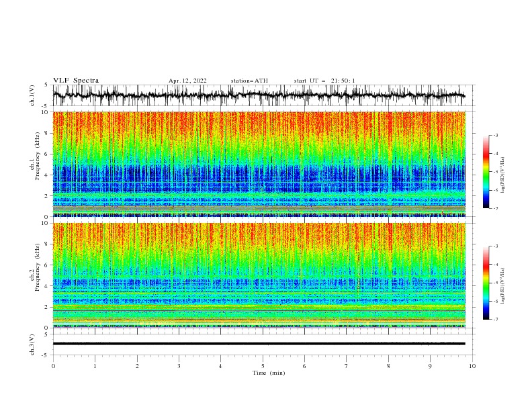Click the ch.2 Frequency (kHz) axis label
This screenshot has height=411, width=532.
35,267
